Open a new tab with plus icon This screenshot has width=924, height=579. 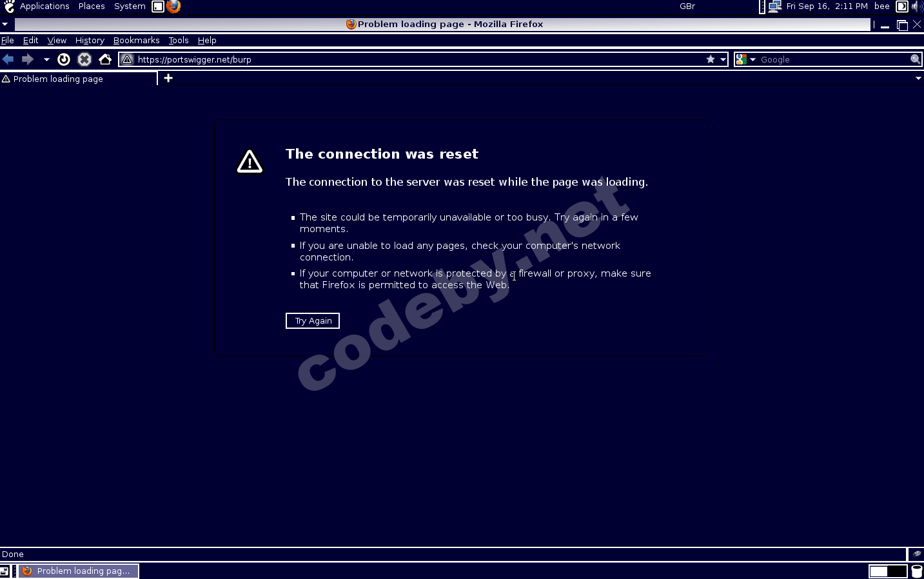168,78
